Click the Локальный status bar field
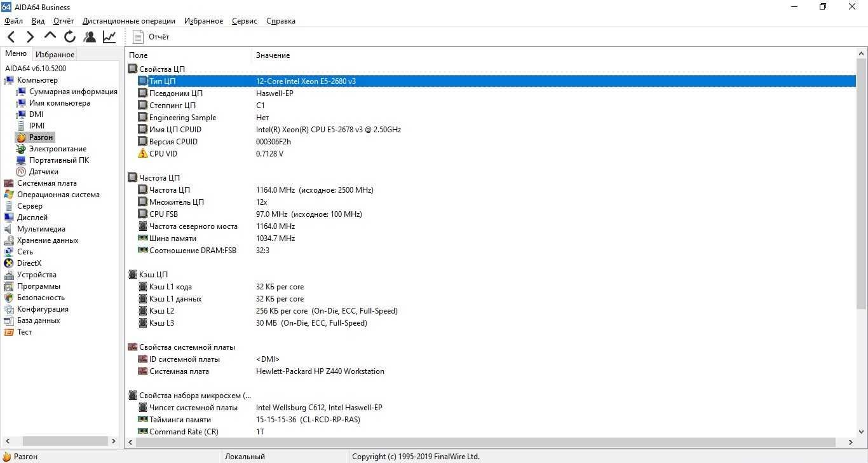 (286, 457)
